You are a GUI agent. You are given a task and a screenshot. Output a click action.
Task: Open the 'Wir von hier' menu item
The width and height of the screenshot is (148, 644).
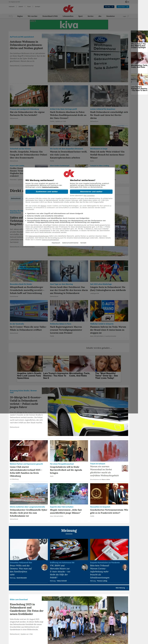tap(33, 16)
